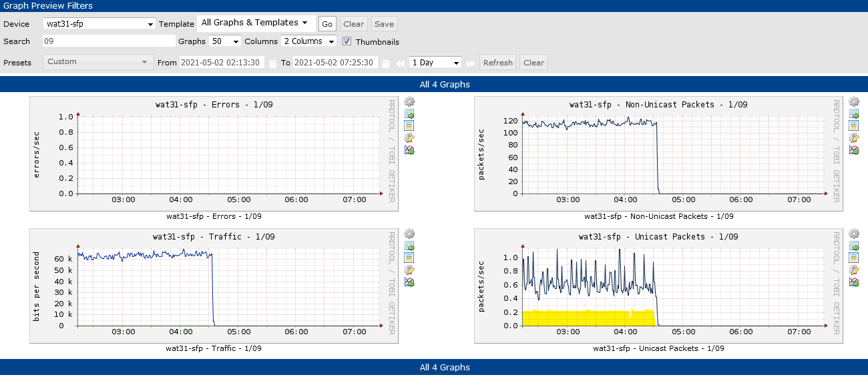Shift time range backward with left arrows
Viewport: 868px width, 383px height.
401,63
